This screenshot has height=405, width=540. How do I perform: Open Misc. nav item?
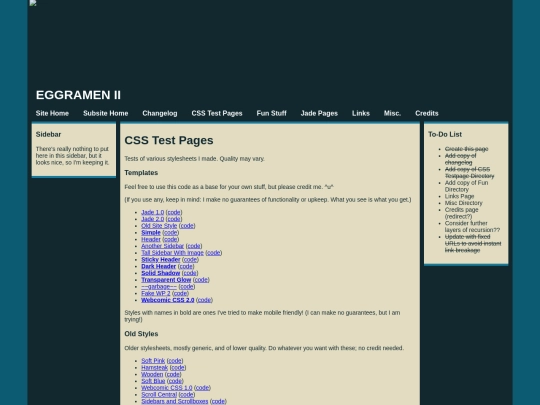coord(392,113)
